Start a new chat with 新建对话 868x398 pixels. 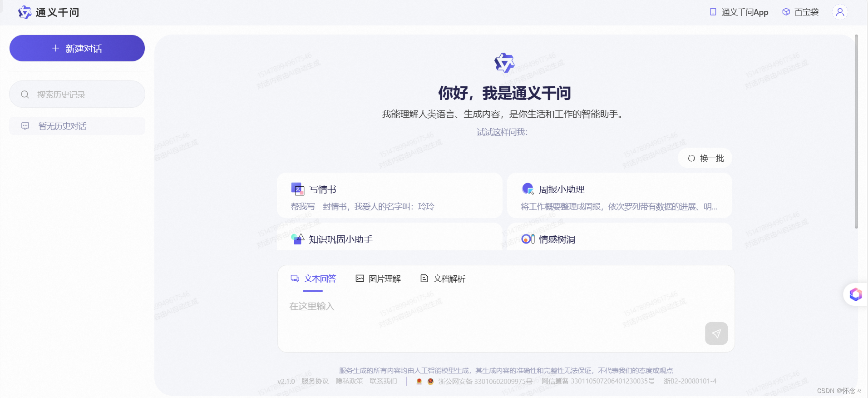(77, 48)
